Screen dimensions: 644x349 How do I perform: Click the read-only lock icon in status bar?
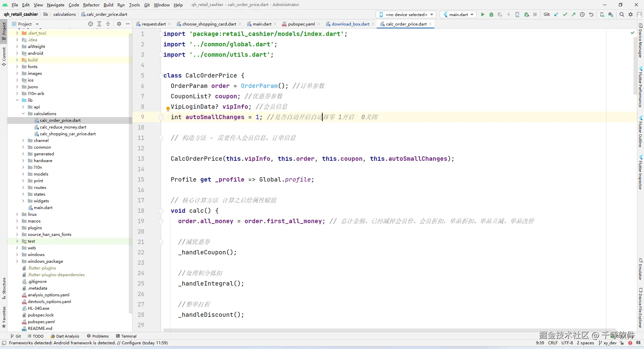coord(622,343)
